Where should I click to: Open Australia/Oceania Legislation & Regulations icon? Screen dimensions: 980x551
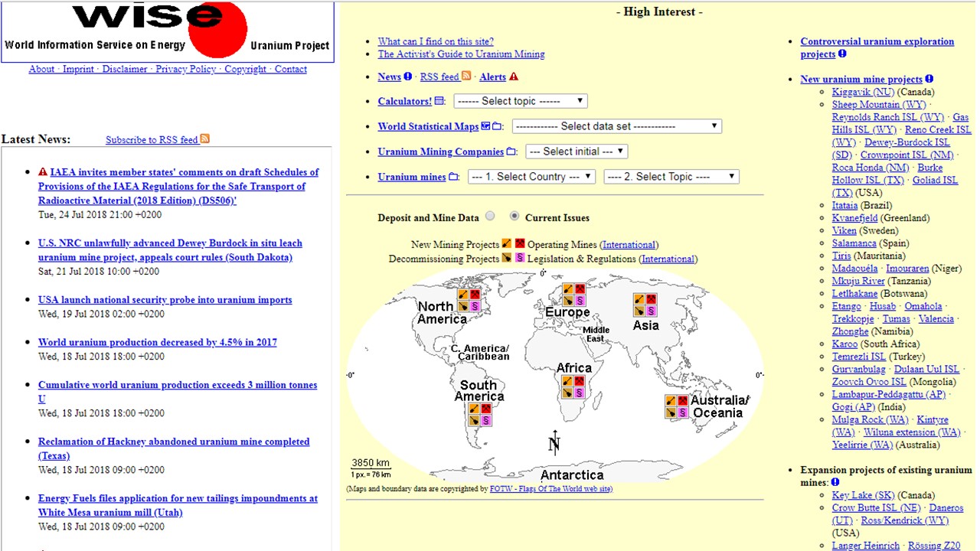pos(682,412)
